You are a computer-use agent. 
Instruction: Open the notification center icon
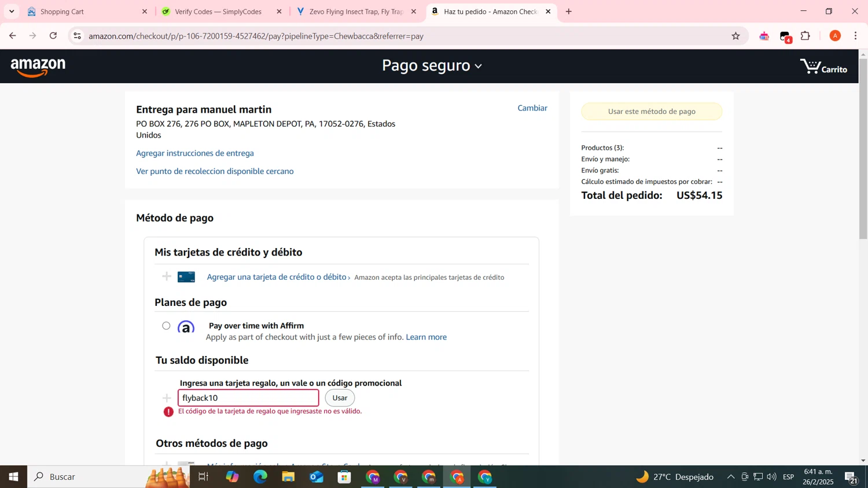point(851,478)
